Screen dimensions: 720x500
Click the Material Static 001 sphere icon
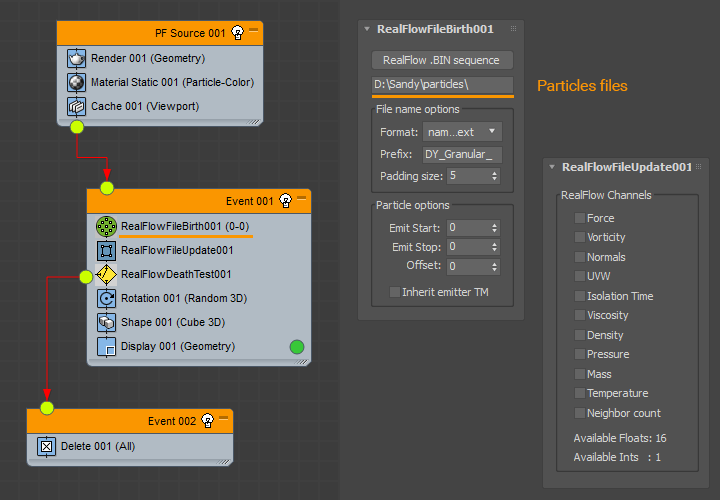76,82
